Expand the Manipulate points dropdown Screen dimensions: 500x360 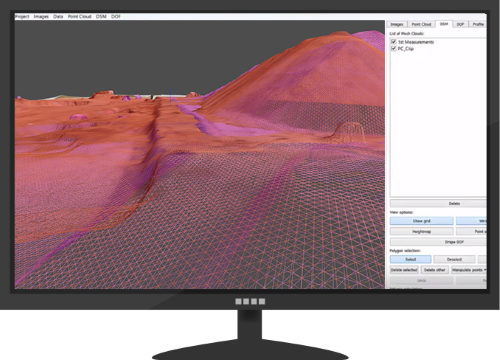tap(469, 270)
